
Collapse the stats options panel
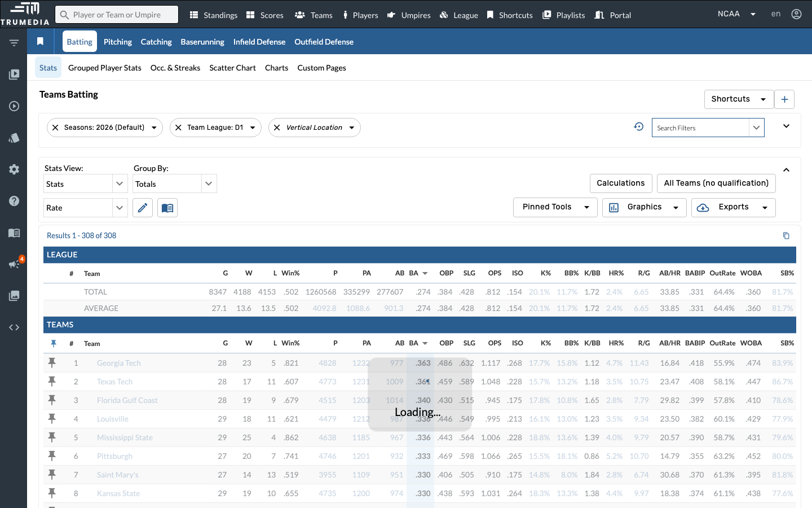[x=786, y=170]
